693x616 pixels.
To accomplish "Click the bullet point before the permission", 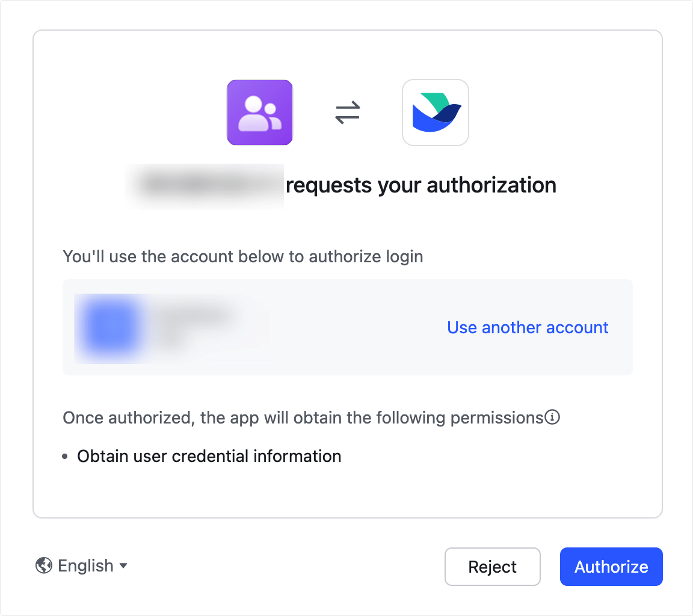I will coord(65,457).
